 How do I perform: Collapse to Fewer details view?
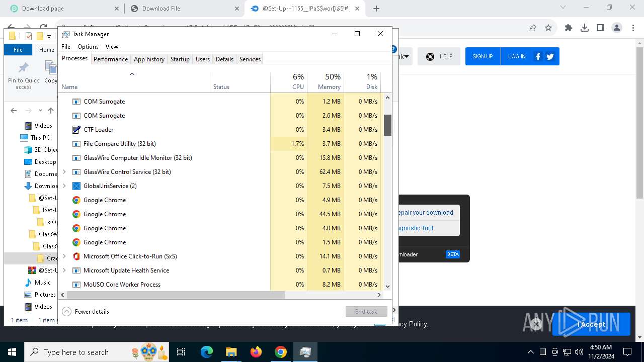(86, 312)
